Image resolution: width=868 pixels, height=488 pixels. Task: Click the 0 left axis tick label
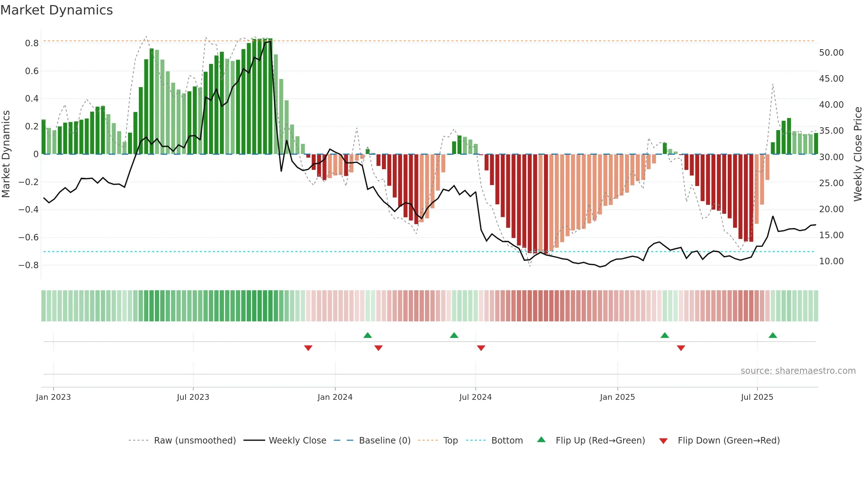36,154
